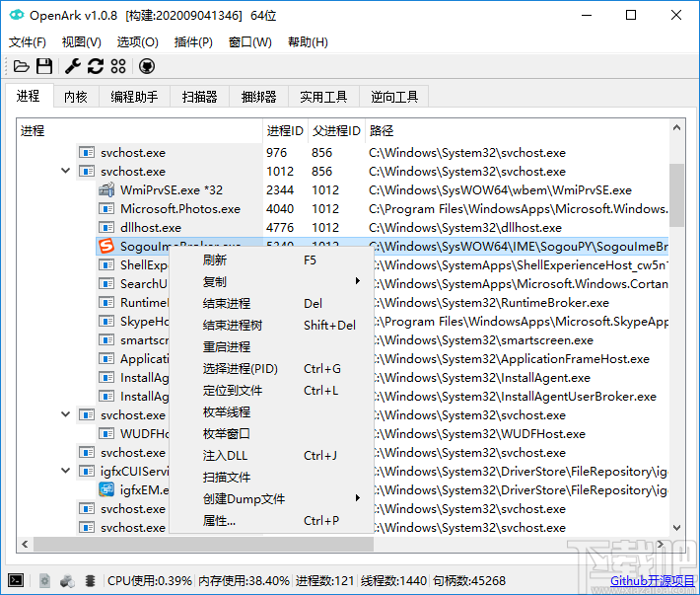Click the 内存使用:38.40% status entry
Image resolution: width=700 pixels, height=595 pixels.
click(244, 581)
